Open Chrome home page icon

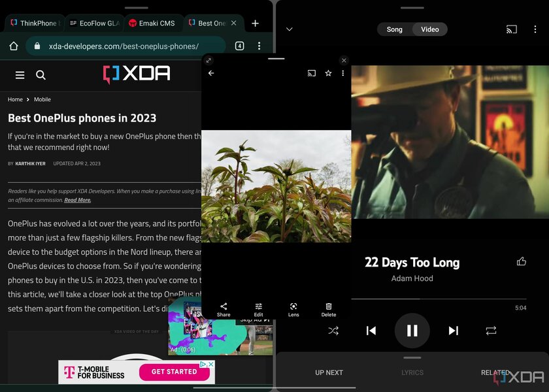click(x=14, y=46)
